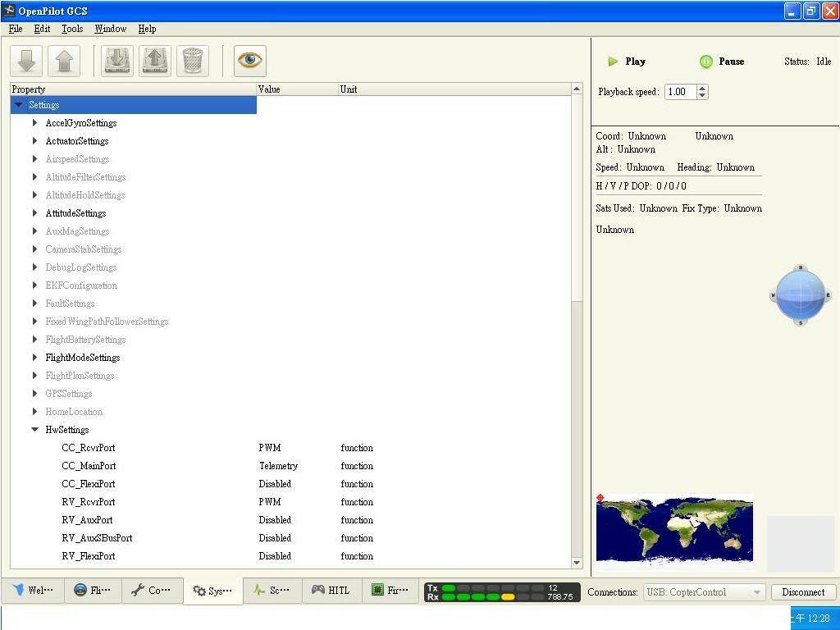Viewport: 840px width, 630px height.
Task: Click the save to board flash icon
Action: click(155, 61)
